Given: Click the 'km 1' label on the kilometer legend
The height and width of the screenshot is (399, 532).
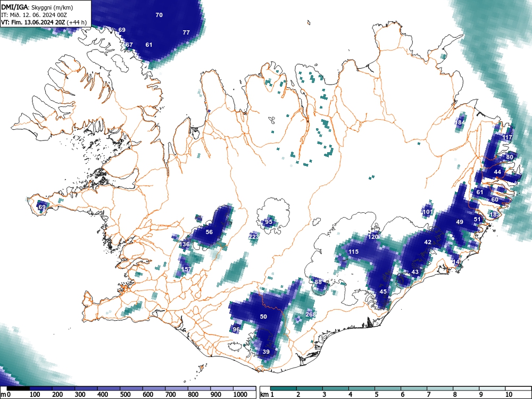Looking at the screenshot, I should tap(268, 395).
